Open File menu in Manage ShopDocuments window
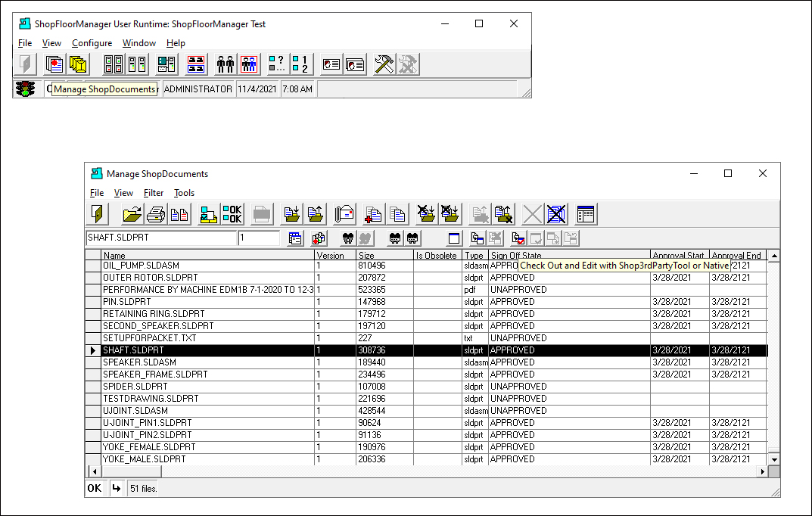This screenshot has width=812, height=516. [97, 192]
